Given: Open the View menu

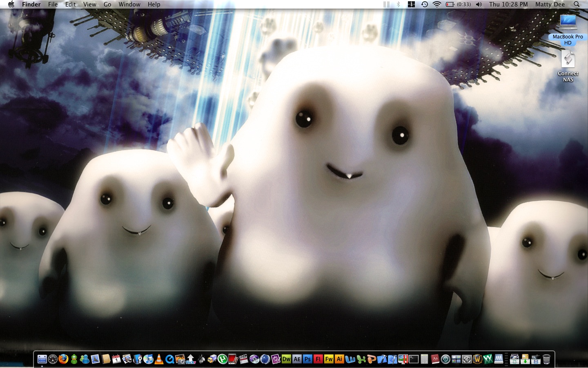Looking at the screenshot, I should [x=89, y=4].
